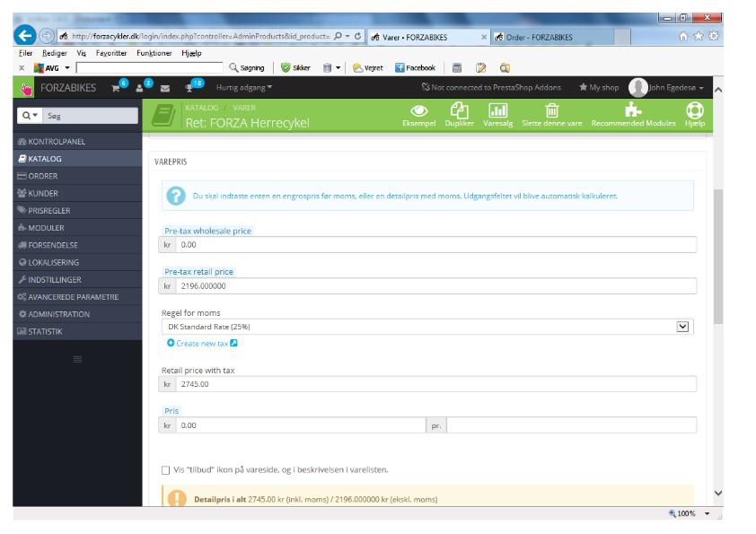Collapse sidebar with the hamburger icon
756x534 pixels.
pos(77,360)
